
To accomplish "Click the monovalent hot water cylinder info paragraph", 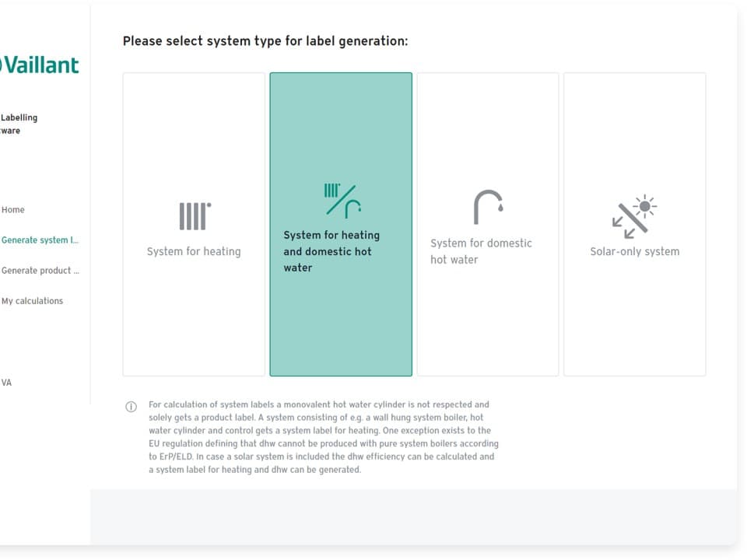I will pyautogui.click(x=323, y=437).
